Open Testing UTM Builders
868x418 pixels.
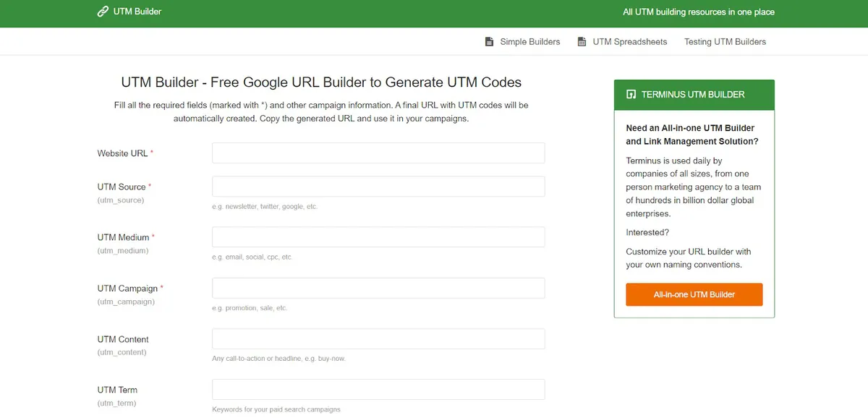click(725, 41)
